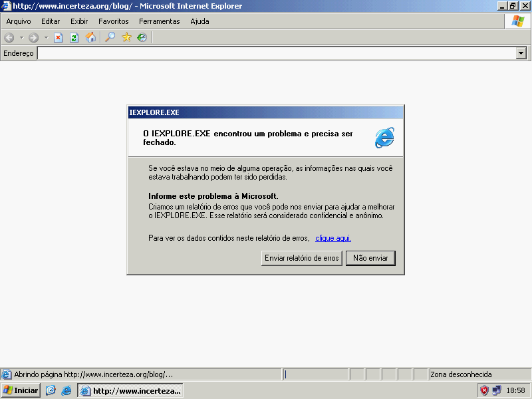Click the 'Endereço' label
Screen dimensions: 532x399
tap(19, 53)
